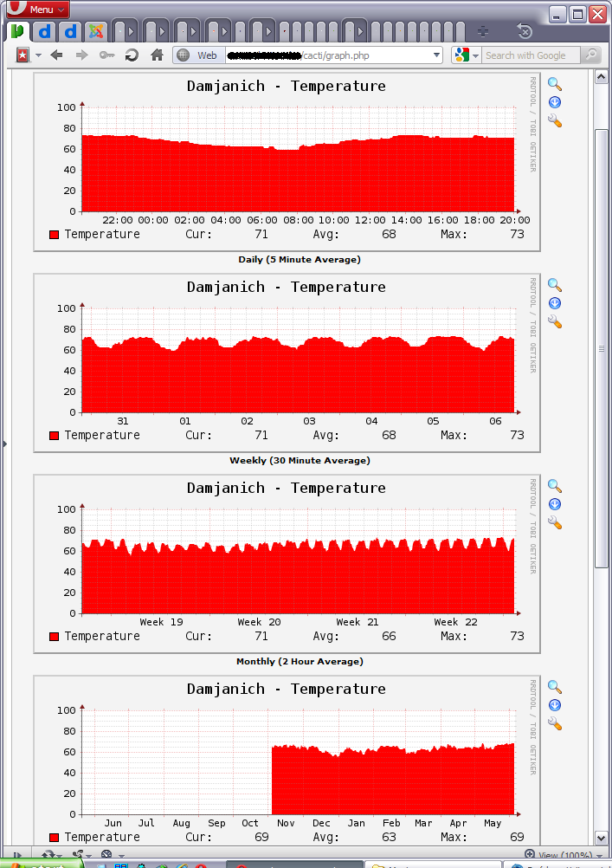Expand the side panel with left edge arrow
This screenshot has height=868, width=612.
pos(4,444)
